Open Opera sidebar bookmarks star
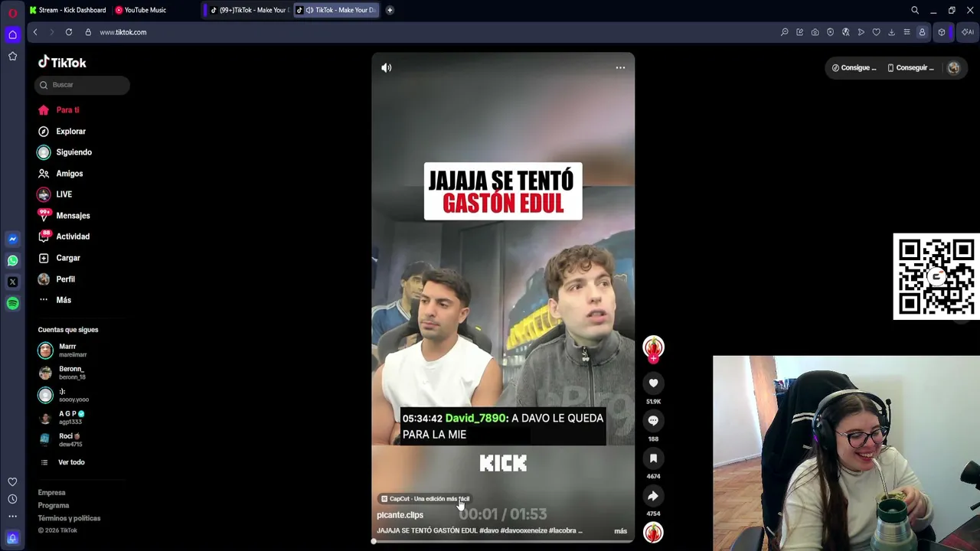 12,56
